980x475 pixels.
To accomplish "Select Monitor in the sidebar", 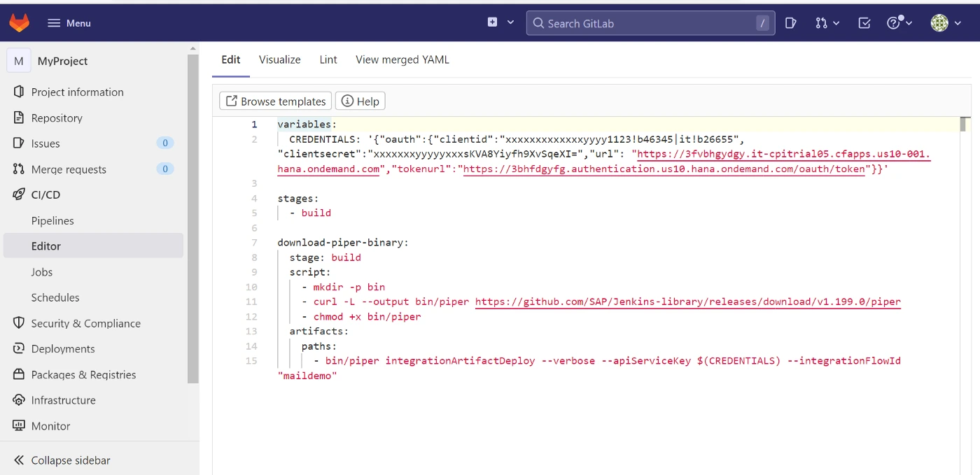I will (50, 425).
